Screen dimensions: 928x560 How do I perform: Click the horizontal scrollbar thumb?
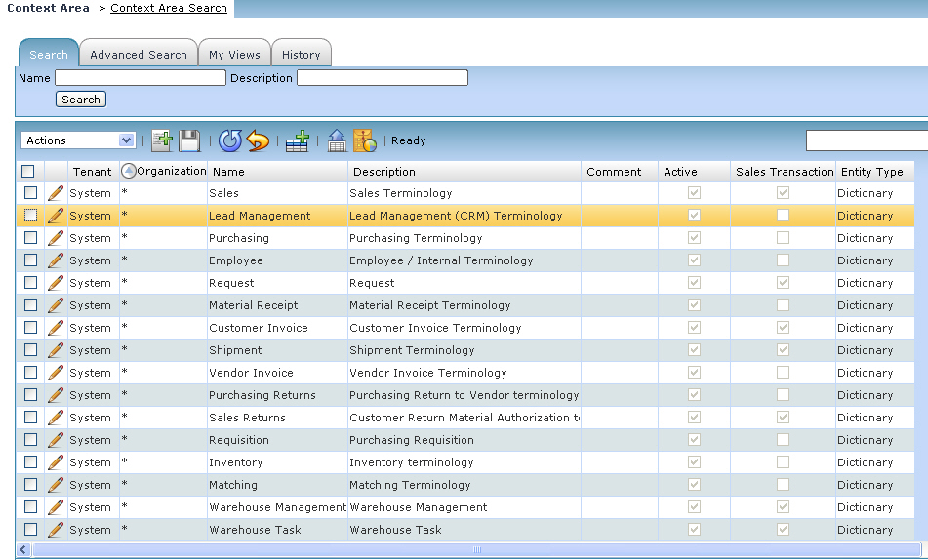point(476,550)
